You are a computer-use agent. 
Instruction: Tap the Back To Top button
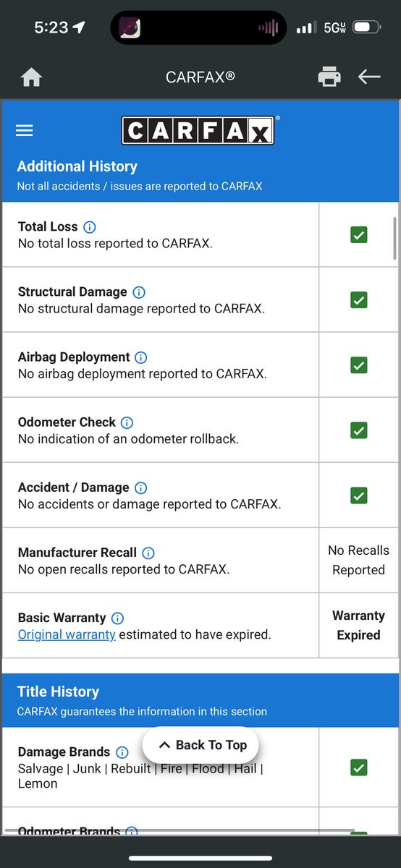coord(200,745)
